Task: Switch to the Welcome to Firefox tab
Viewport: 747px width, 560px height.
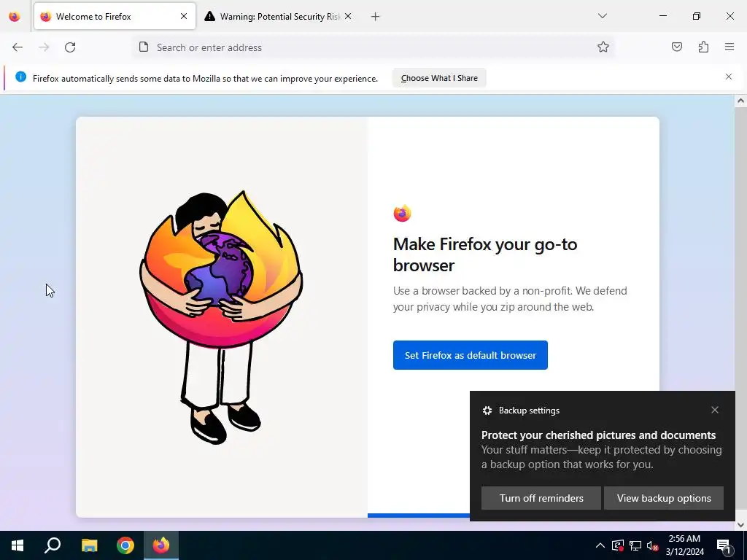Action: (x=115, y=17)
